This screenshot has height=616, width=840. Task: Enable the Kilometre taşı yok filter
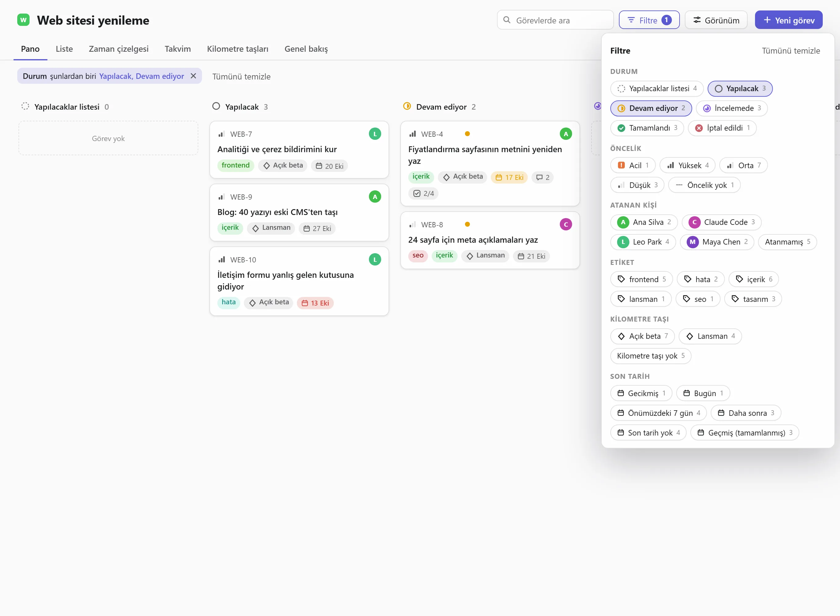click(651, 356)
